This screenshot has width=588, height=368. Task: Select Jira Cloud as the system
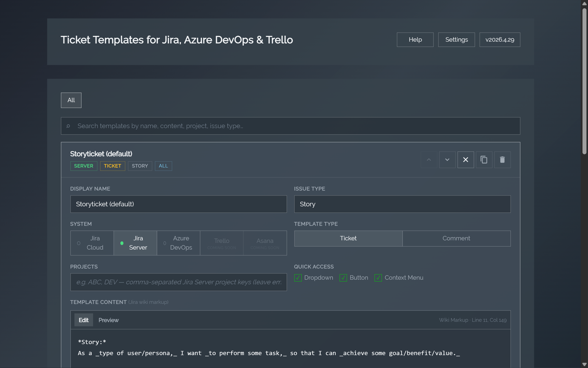pos(92,243)
